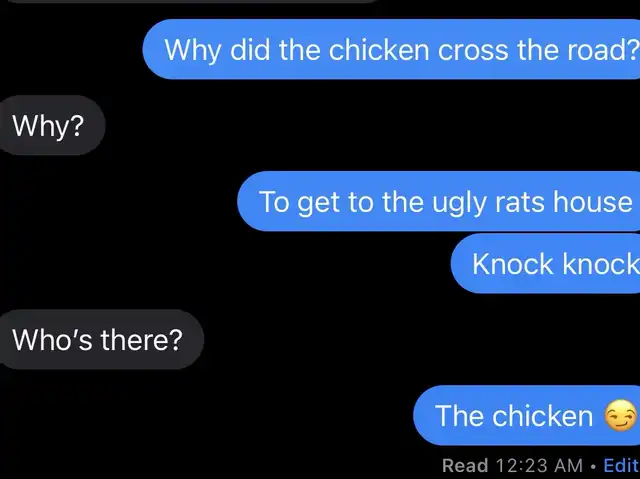Click the word "ugly" in the blue bubble
640x479 pixels.
pyautogui.click(x=459, y=203)
